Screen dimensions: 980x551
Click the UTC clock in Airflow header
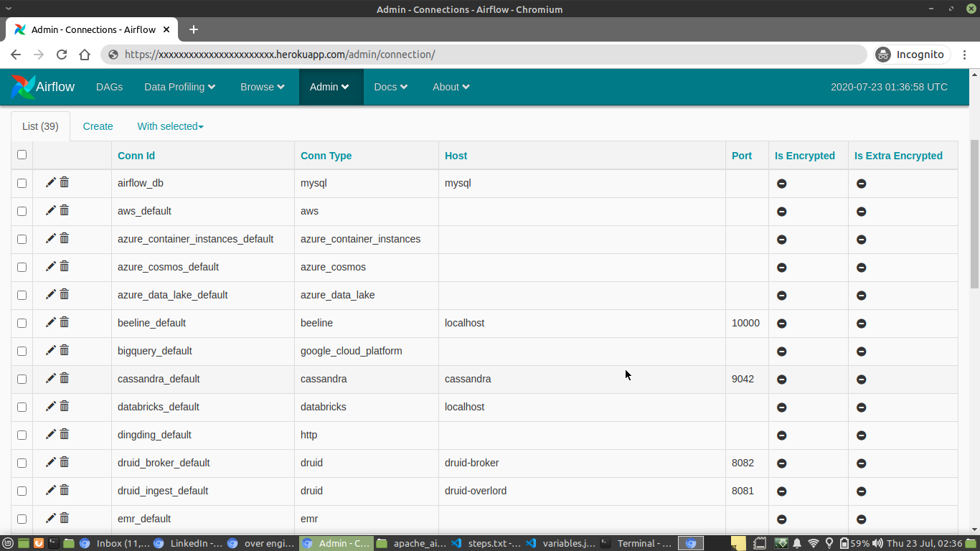889,87
